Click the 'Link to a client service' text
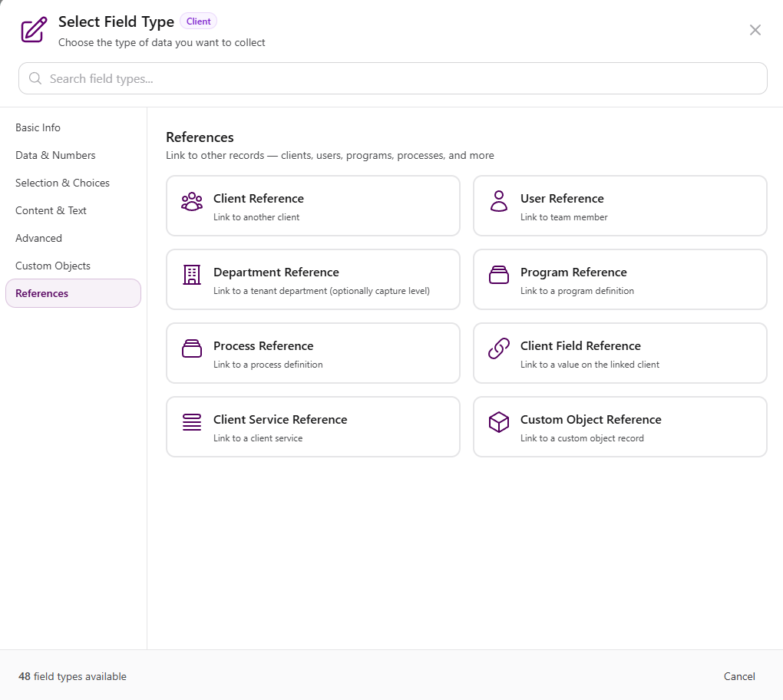Image resolution: width=783 pixels, height=700 pixels. tap(258, 438)
